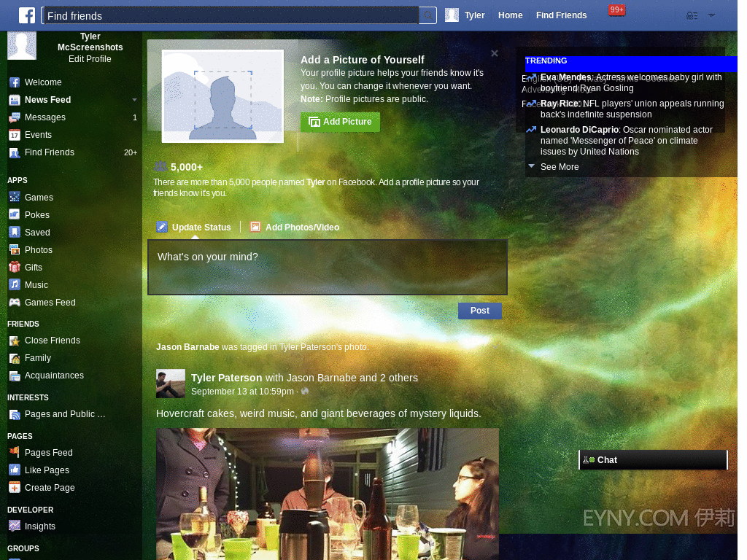Click the What's on your mind box
Image resolution: width=747 pixels, height=560 pixels.
point(328,267)
